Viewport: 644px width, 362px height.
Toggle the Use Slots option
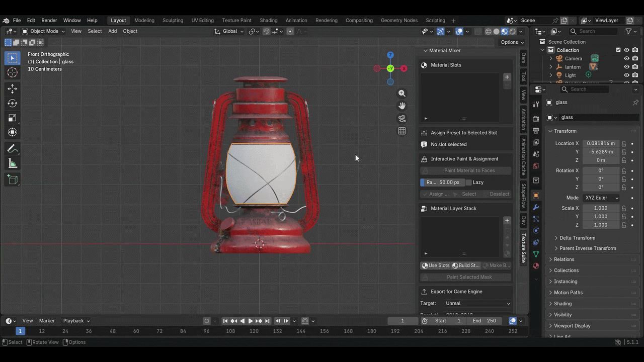click(x=435, y=265)
